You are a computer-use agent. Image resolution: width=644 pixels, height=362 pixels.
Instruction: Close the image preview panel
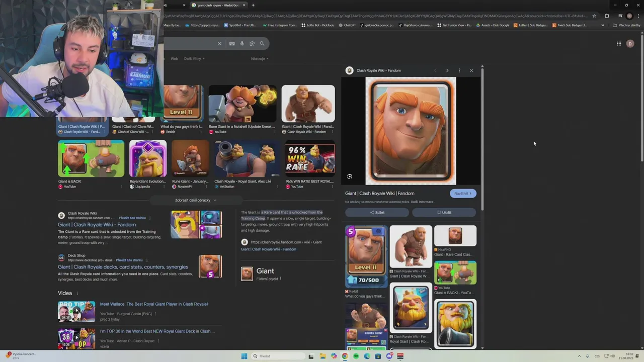click(x=471, y=70)
